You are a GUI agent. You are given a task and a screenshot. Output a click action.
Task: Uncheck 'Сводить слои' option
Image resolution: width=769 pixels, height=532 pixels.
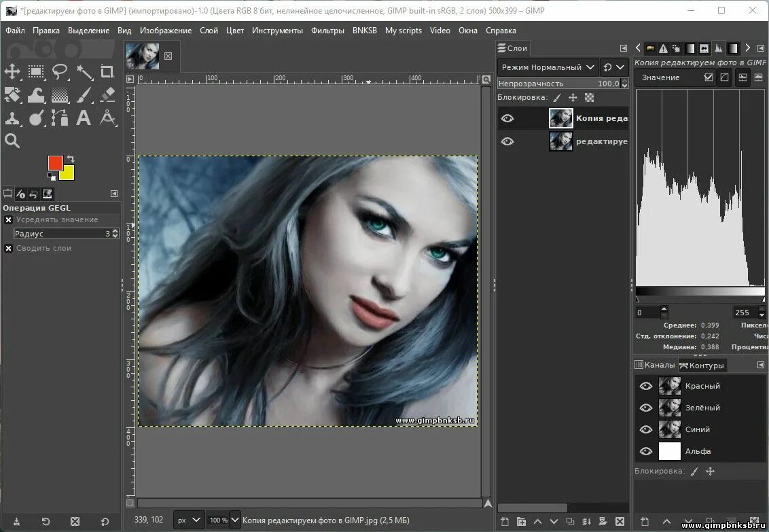[x=8, y=248]
